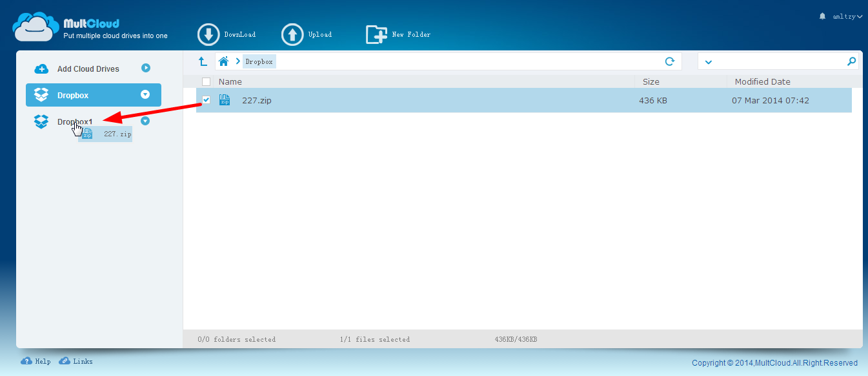Click the Dropbox1 box icon
Viewport: 868px width, 376px height.
[x=41, y=121]
